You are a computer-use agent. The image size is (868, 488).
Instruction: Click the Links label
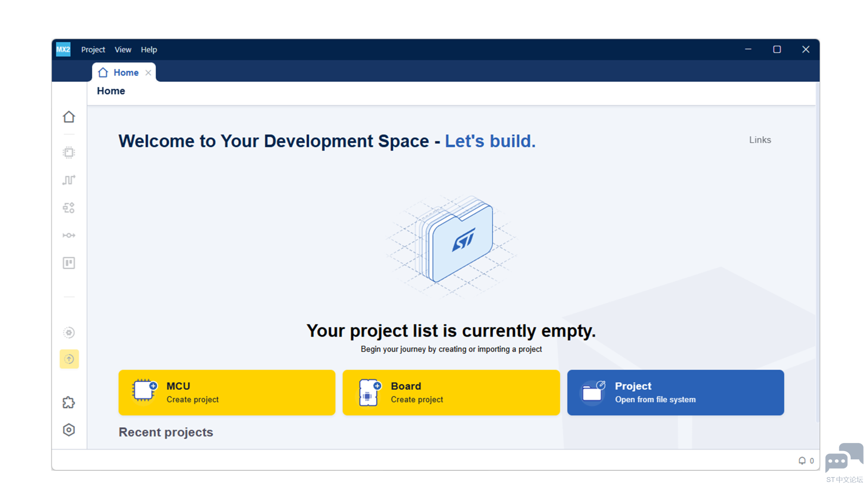(760, 140)
